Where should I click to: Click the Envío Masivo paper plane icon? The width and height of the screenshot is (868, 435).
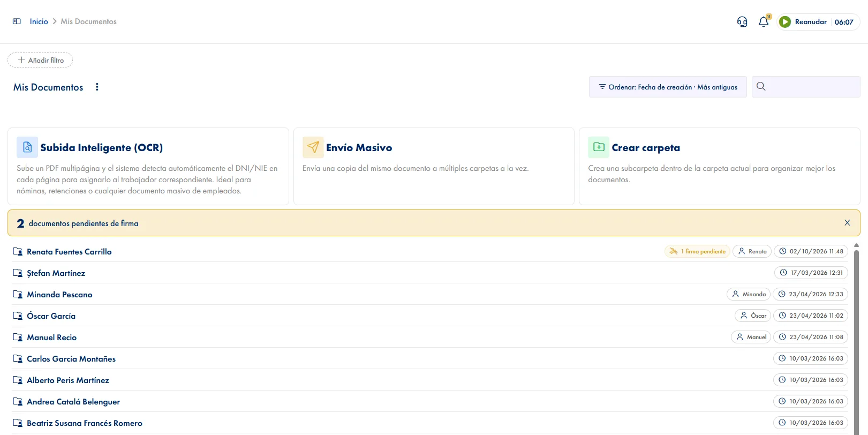tap(313, 147)
